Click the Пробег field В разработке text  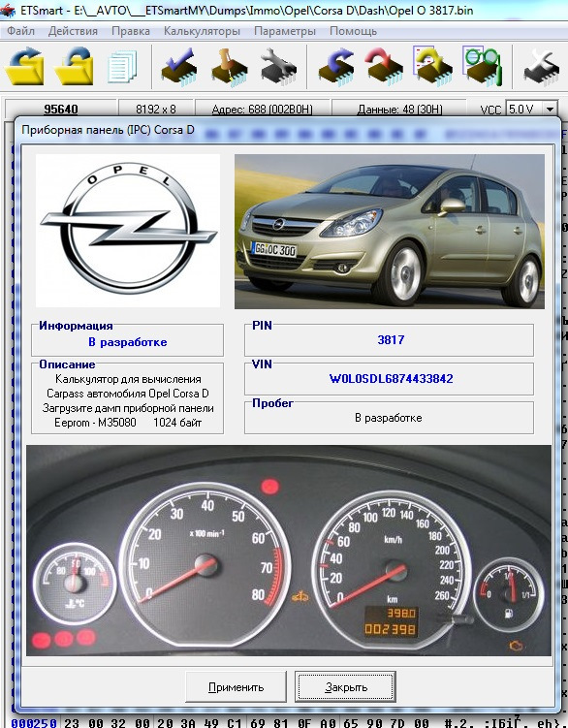tap(389, 418)
